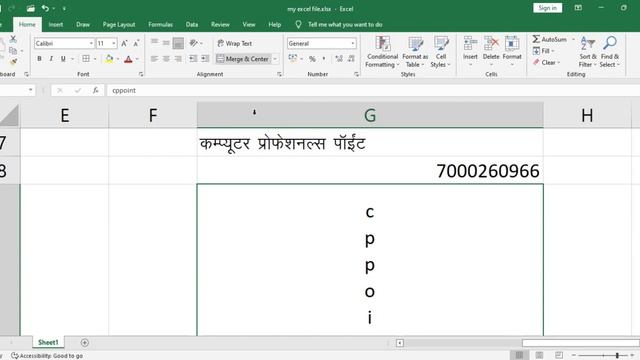Screen dimensions: 640x360
Task: Click the Format Painter brush icon
Action: coord(13,62)
